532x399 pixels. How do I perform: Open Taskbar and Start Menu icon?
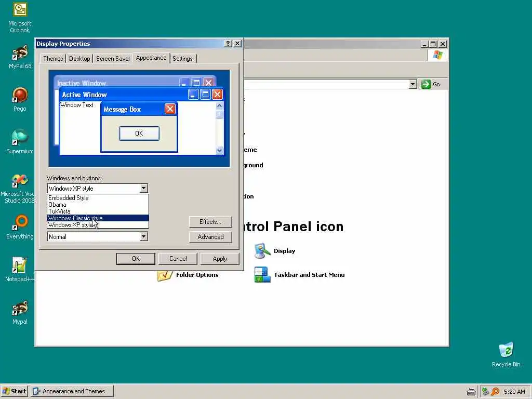click(299, 275)
